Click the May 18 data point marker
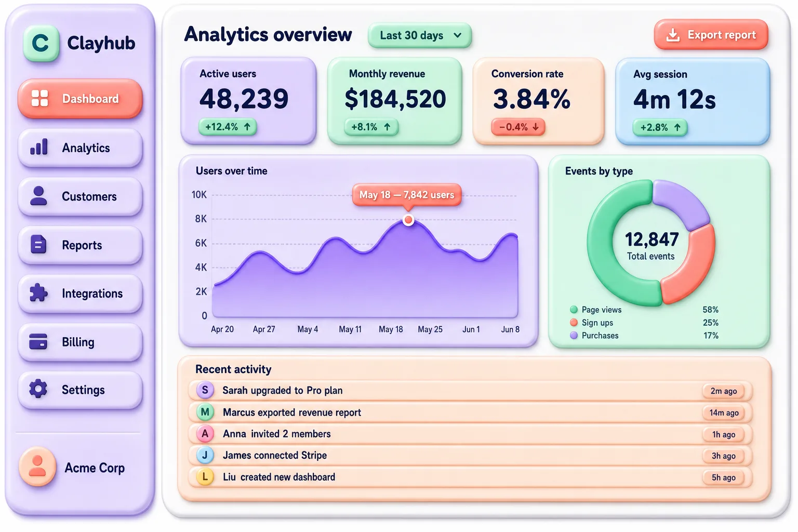The height and width of the screenshot is (532, 798). [409, 220]
